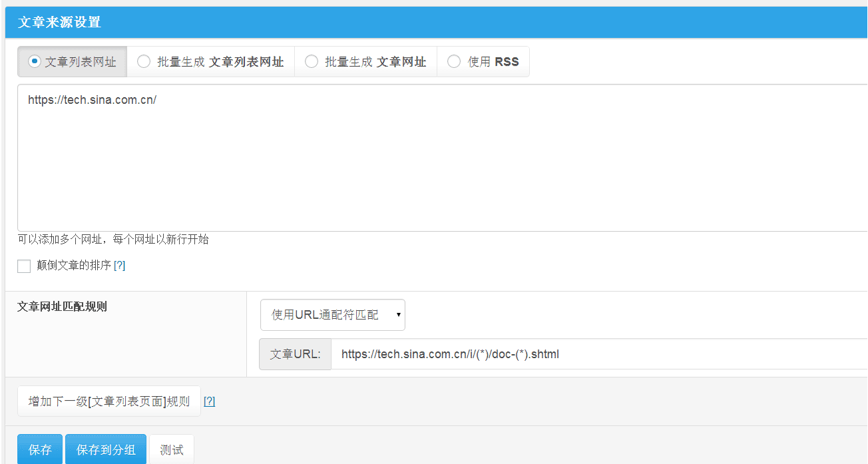
Task: Click the 保存 button
Action: pos(39,449)
